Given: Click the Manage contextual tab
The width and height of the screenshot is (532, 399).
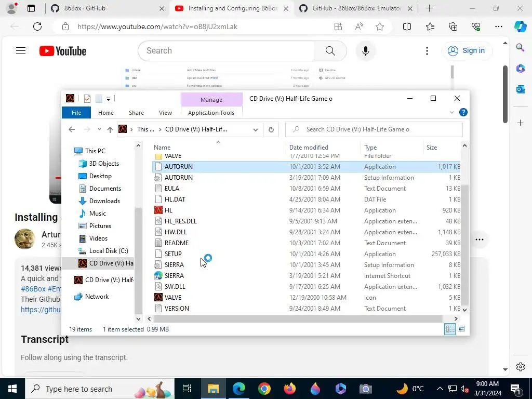Looking at the screenshot, I should point(211,99).
